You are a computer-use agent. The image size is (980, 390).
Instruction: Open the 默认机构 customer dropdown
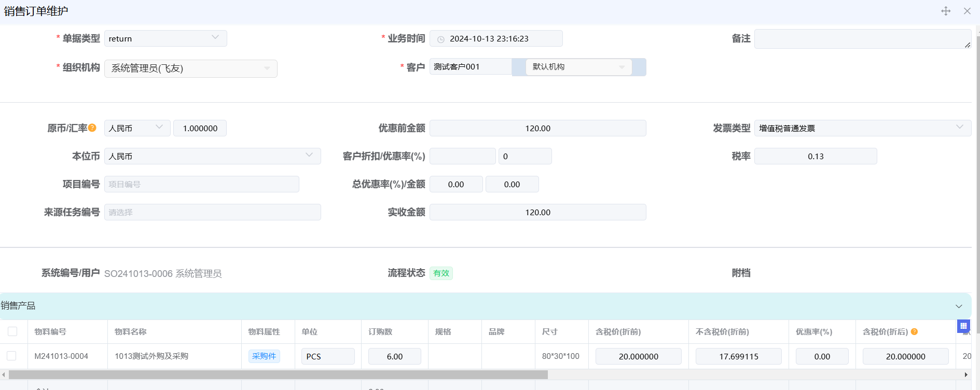(579, 67)
